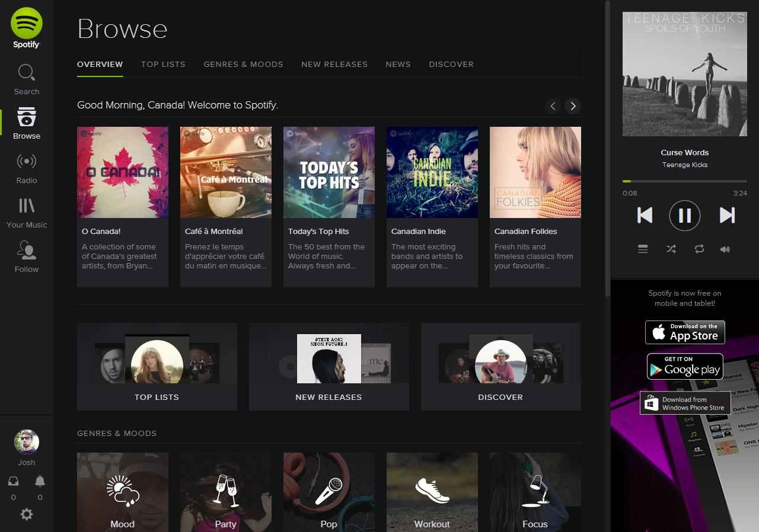Open the Workout genre tile
Screen dimensions: 759x532
pyautogui.click(x=432, y=492)
